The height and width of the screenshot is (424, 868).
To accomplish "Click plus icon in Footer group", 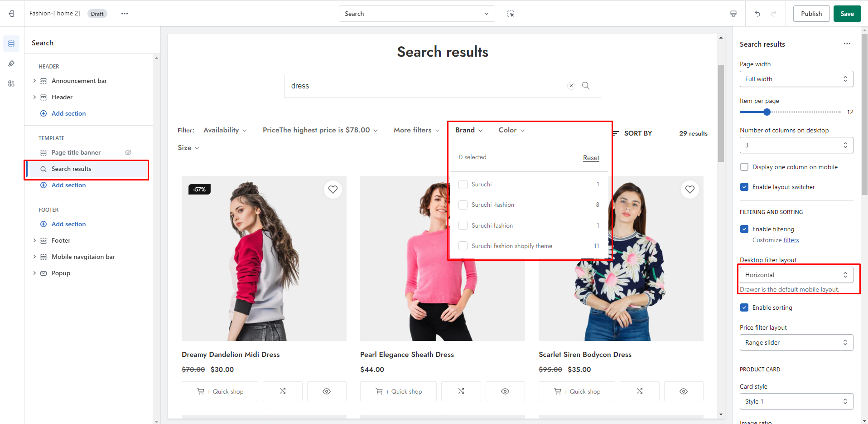I will 43,224.
